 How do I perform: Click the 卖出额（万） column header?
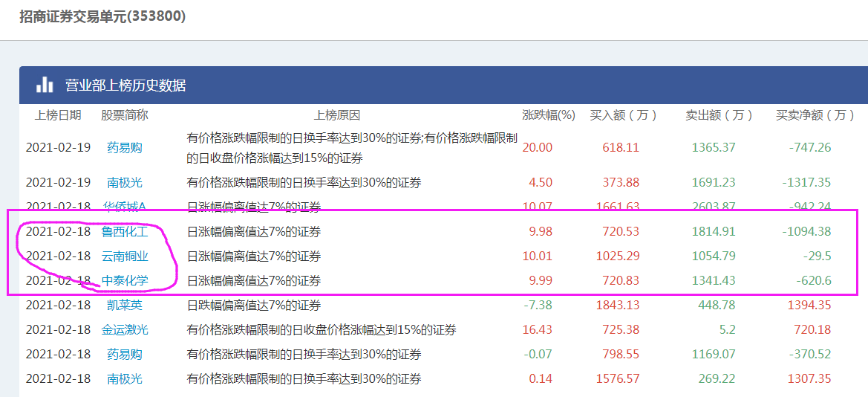coord(719,115)
